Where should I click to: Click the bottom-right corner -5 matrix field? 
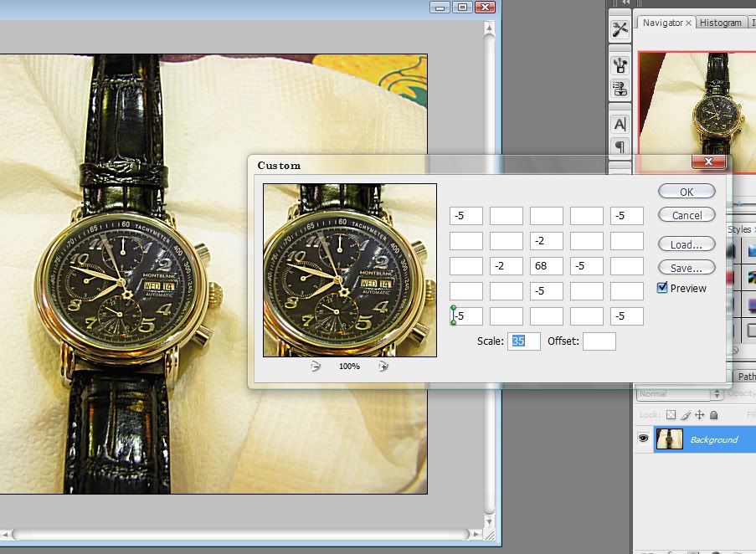pyautogui.click(x=627, y=316)
